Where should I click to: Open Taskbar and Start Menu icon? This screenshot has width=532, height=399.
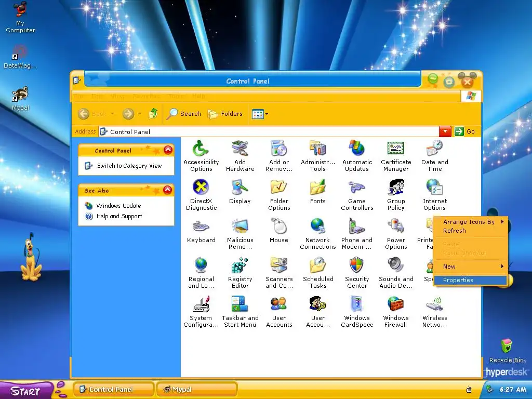click(x=240, y=304)
